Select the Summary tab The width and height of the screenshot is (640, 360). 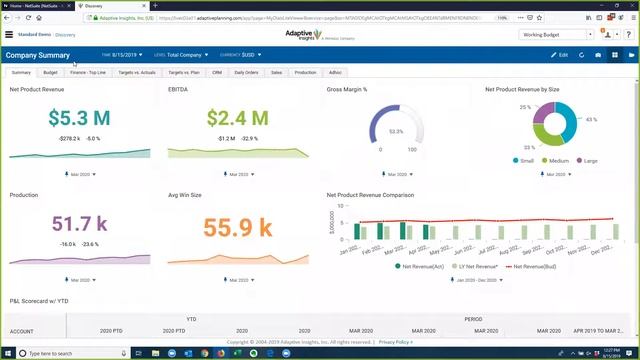pyautogui.click(x=21, y=72)
